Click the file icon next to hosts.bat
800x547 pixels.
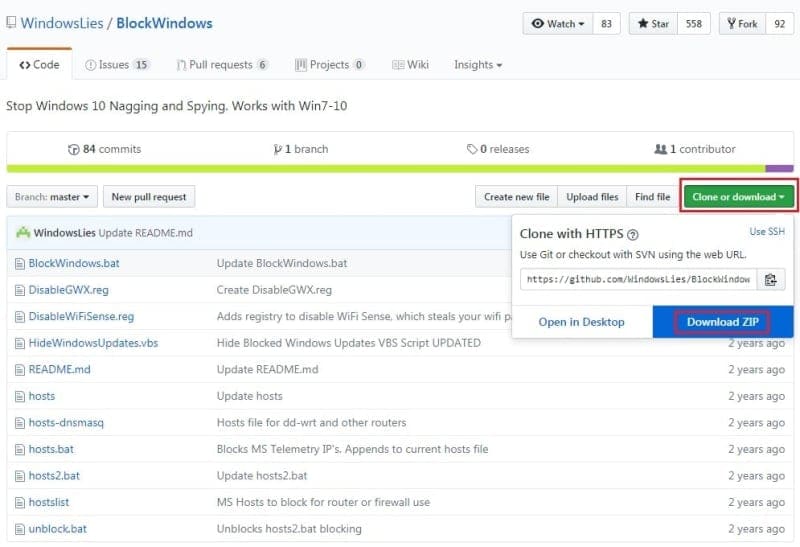click(20, 449)
